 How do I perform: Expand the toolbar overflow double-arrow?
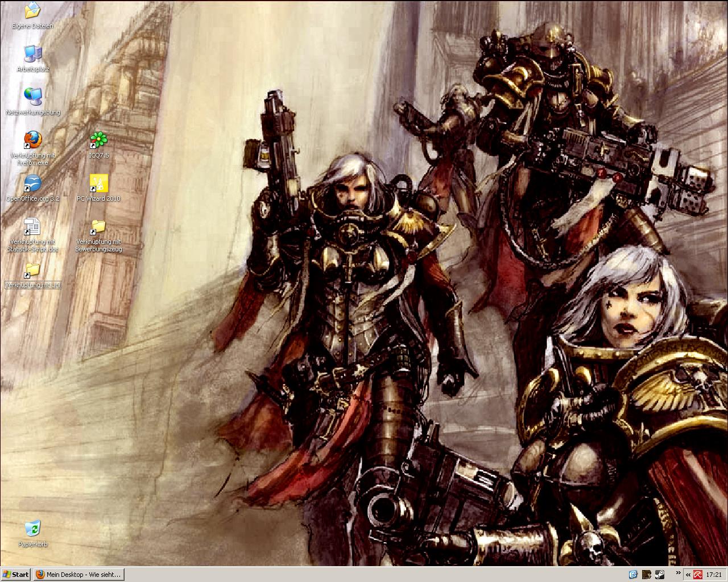click(x=678, y=573)
